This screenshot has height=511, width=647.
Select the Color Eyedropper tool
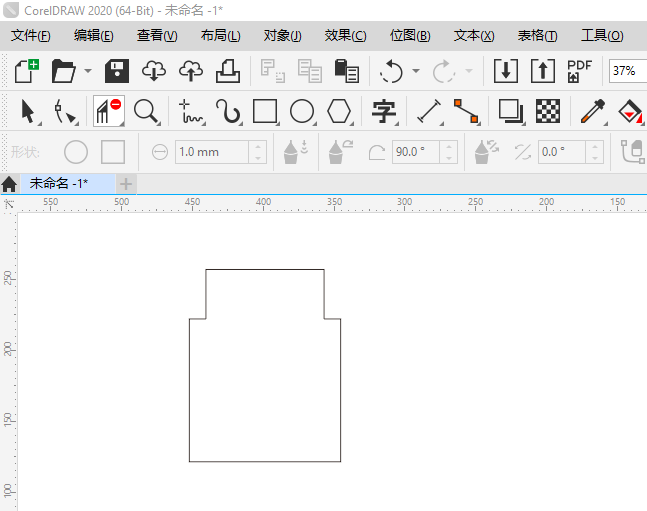coord(593,111)
